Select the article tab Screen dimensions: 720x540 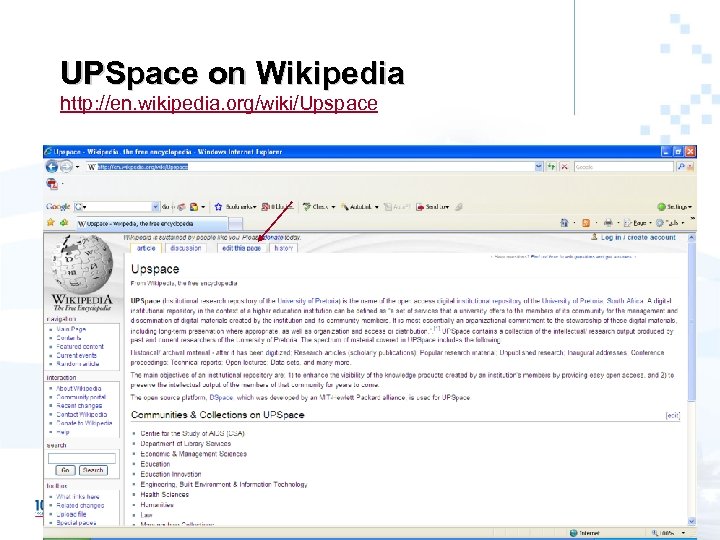(x=146, y=248)
